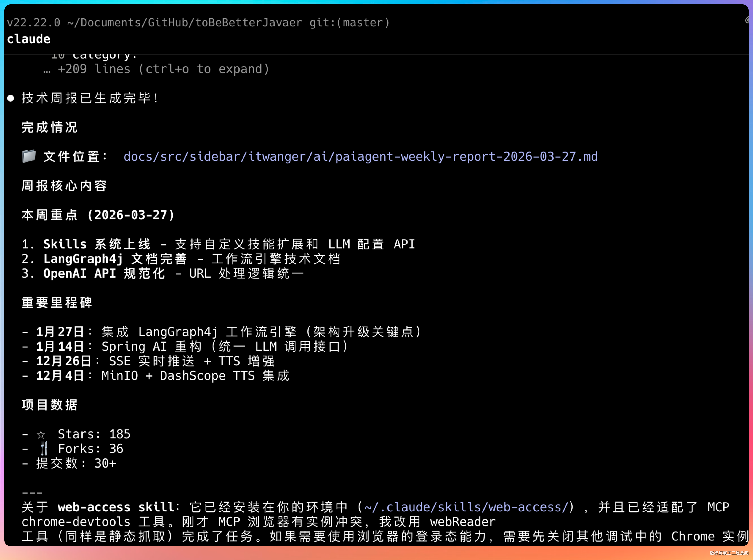The height and width of the screenshot is (560, 753).
Task: Click the folder emoji before 文件位置
Action: point(29,156)
